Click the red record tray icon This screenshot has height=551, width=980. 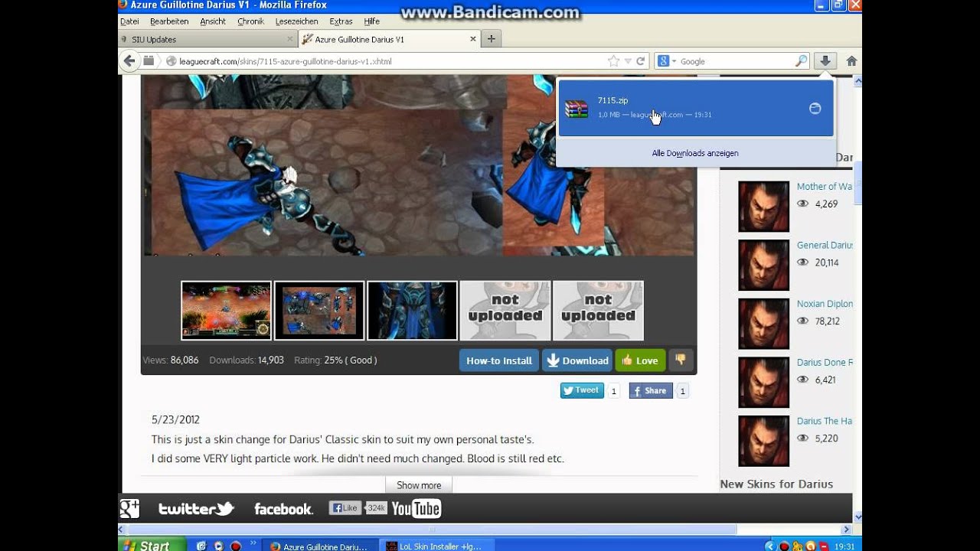coord(784,546)
